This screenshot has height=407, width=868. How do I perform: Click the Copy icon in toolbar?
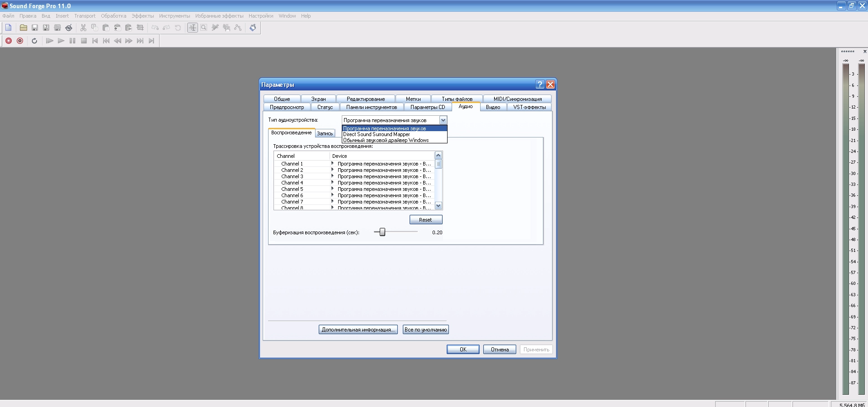[94, 28]
